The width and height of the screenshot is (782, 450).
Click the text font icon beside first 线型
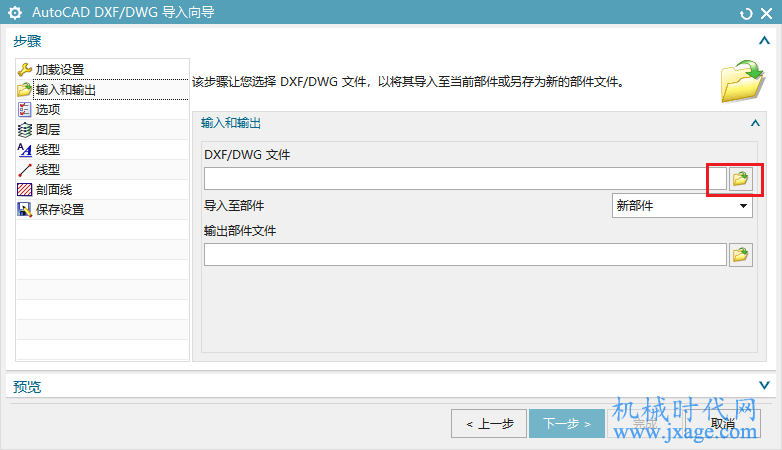pos(24,150)
